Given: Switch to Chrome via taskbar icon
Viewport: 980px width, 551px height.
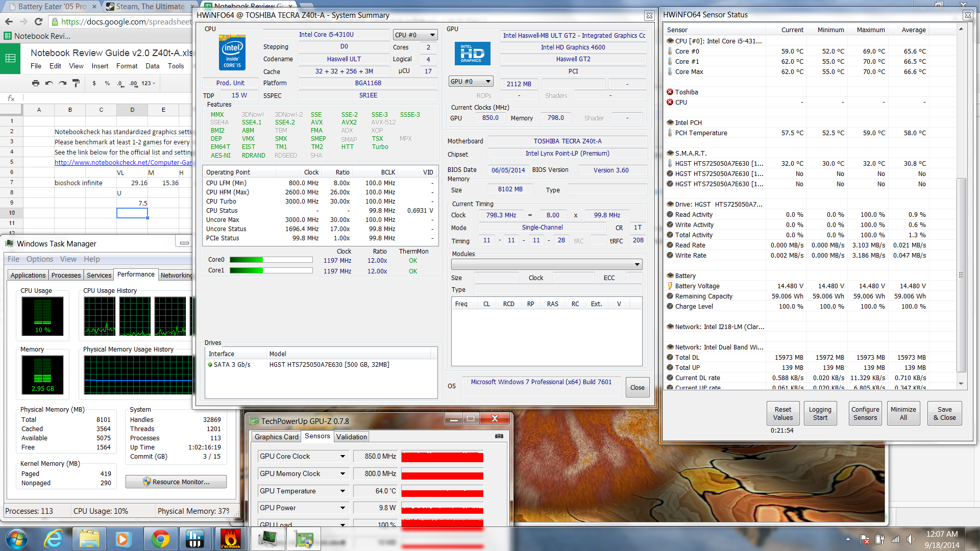Looking at the screenshot, I should [x=160, y=539].
